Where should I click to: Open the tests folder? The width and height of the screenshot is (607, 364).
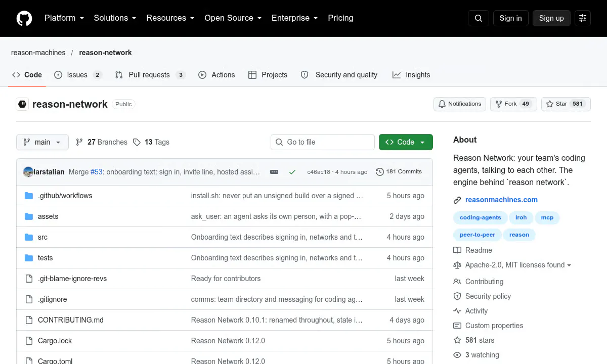click(45, 258)
